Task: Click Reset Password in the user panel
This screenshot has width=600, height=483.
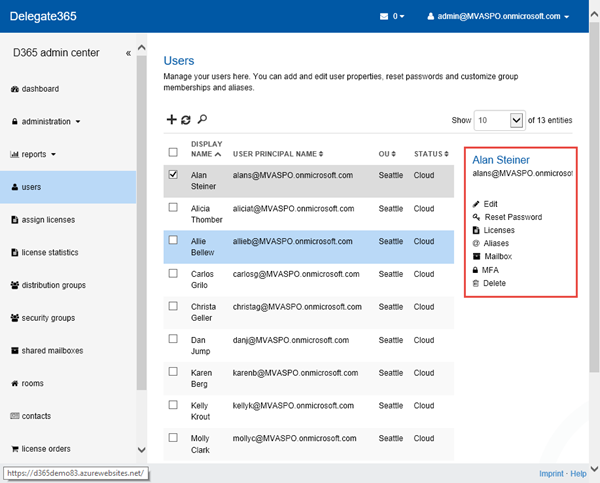Action: pyautogui.click(x=512, y=217)
